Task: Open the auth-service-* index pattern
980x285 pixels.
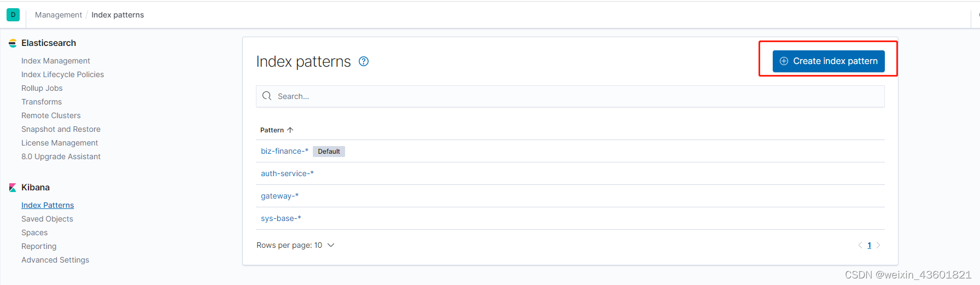Action: pos(287,173)
